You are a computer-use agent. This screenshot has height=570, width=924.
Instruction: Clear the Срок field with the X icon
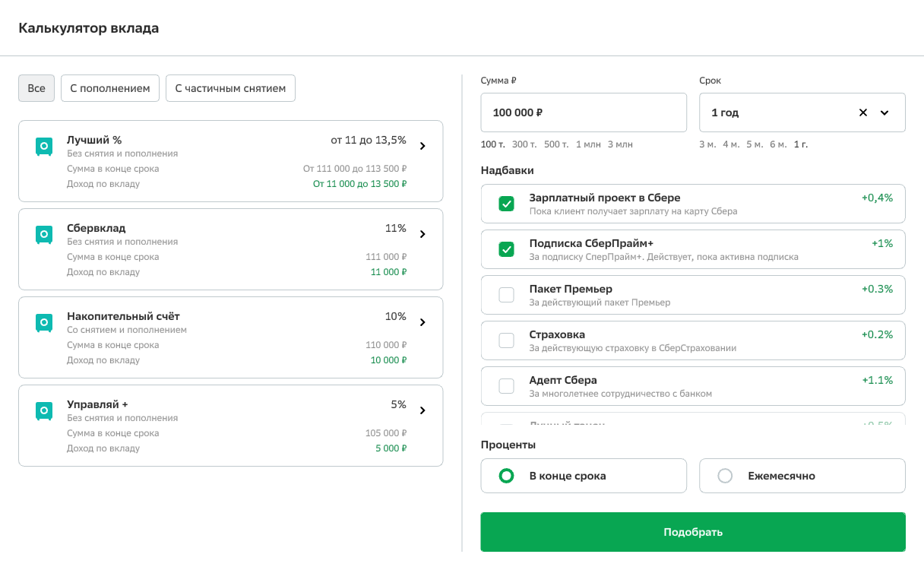click(x=863, y=112)
